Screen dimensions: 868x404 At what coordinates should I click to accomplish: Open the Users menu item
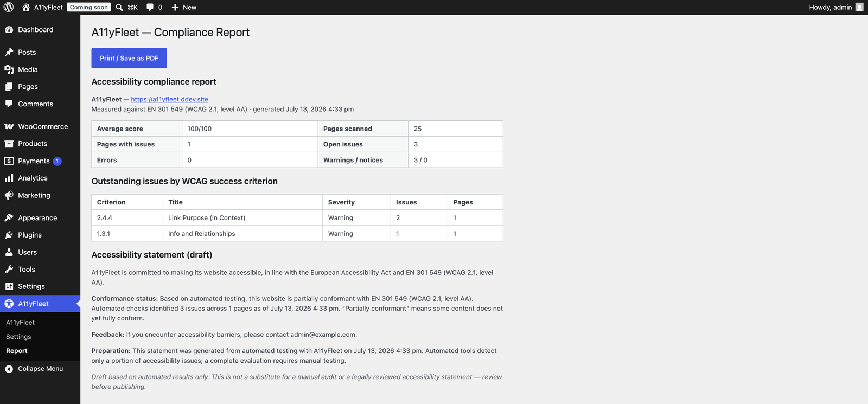[40, 252]
